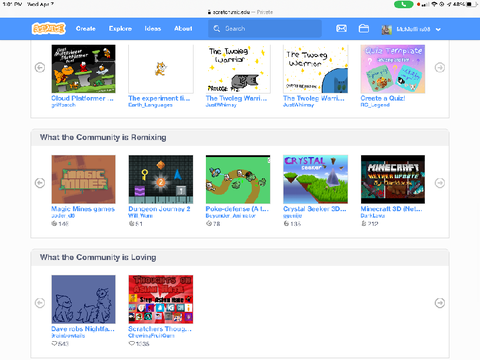This screenshot has height=360, width=480.
Task: Go to the Ideas page
Action: 153,29
